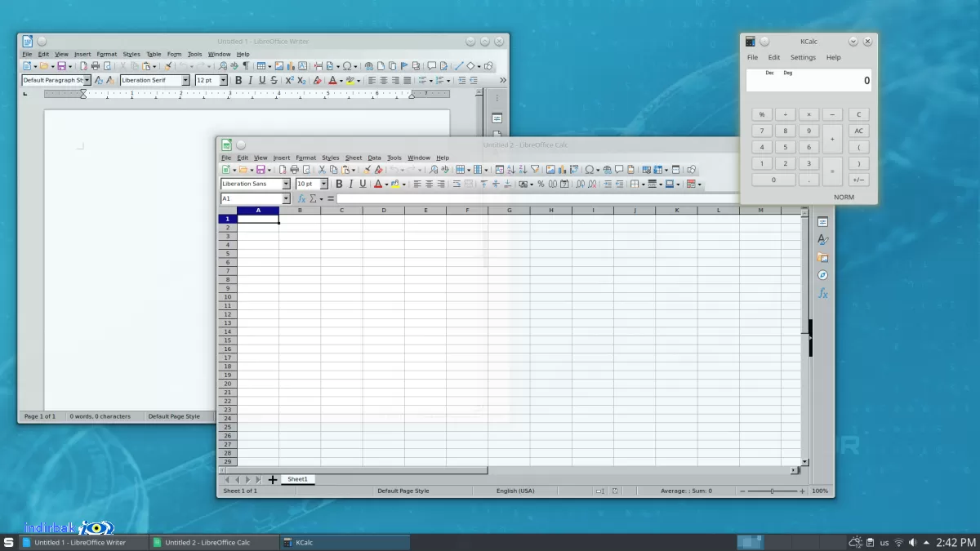980x551 pixels.
Task: Toggle Underline in Writer formatting toolbar
Action: coord(262,80)
